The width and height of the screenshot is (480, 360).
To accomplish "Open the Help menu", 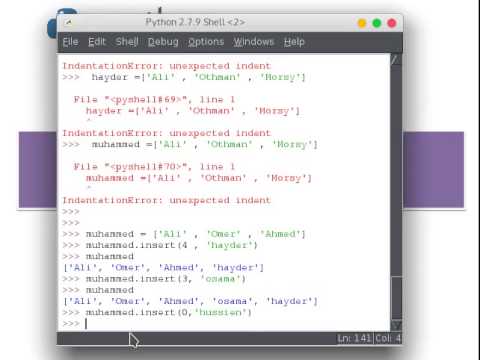I will tap(294, 42).
